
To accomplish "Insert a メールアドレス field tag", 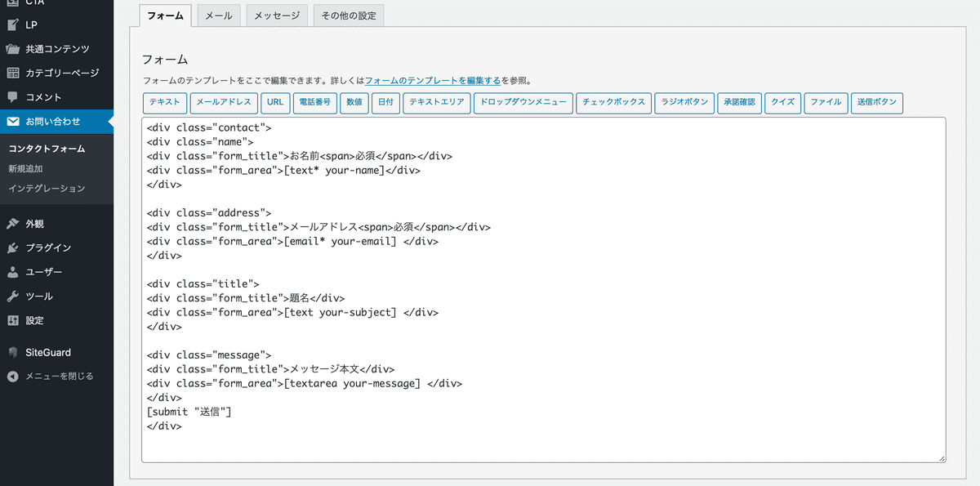I will pyautogui.click(x=223, y=103).
